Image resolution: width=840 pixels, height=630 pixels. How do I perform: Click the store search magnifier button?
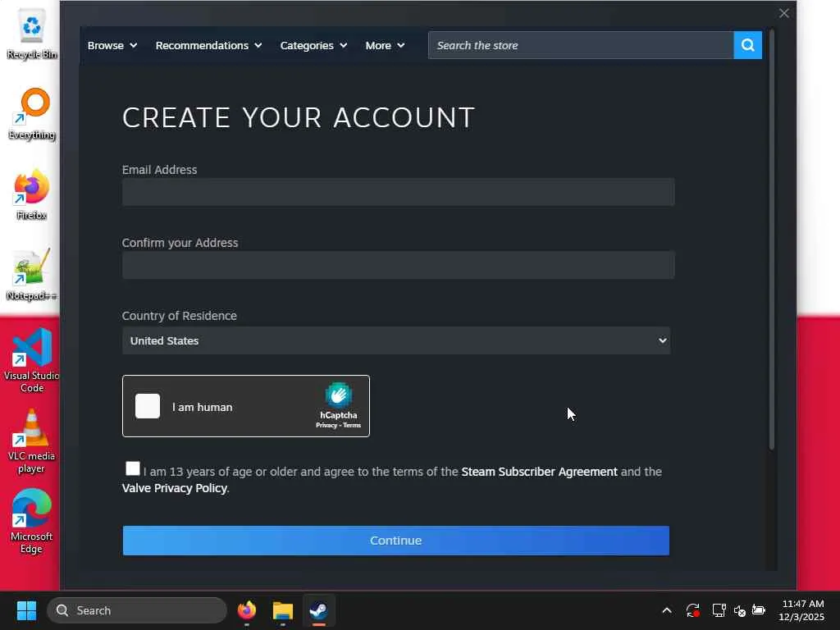pyautogui.click(x=747, y=46)
